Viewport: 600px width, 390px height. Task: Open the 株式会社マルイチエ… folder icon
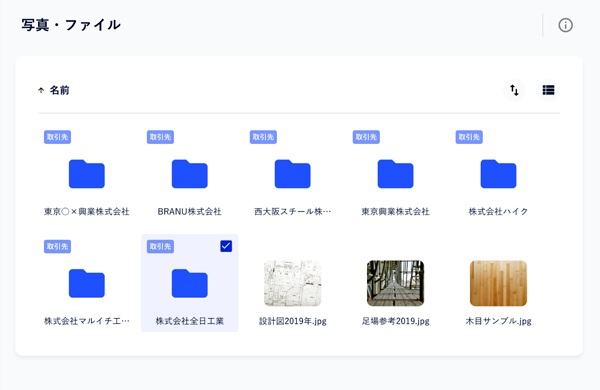click(x=87, y=283)
